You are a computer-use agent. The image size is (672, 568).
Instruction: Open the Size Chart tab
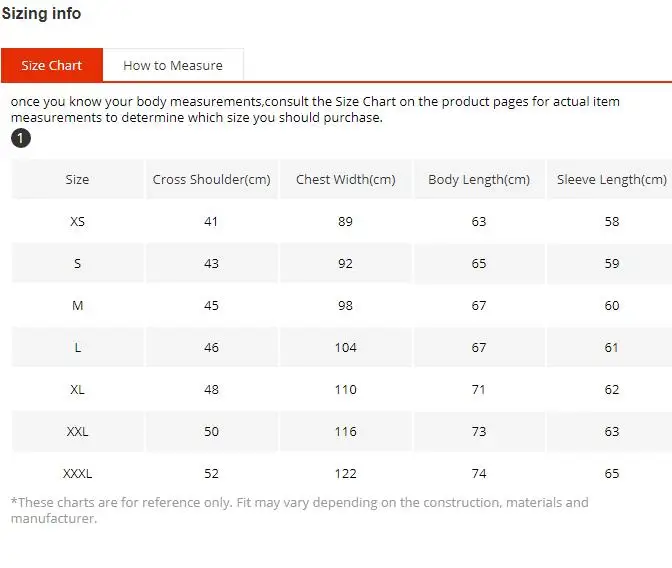(x=52, y=65)
